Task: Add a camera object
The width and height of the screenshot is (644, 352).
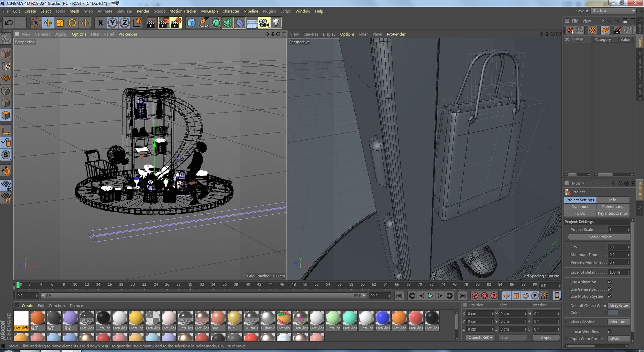Action: click(264, 23)
